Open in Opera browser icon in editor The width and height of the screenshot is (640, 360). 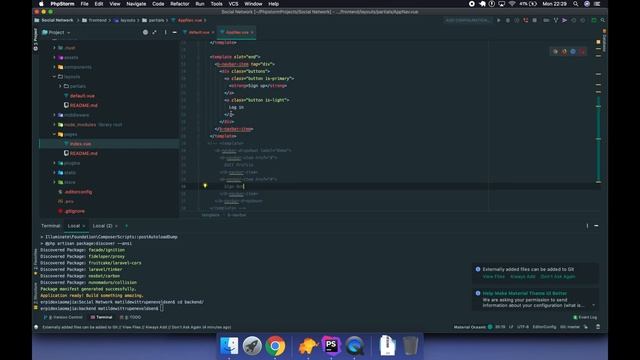pos(582,52)
